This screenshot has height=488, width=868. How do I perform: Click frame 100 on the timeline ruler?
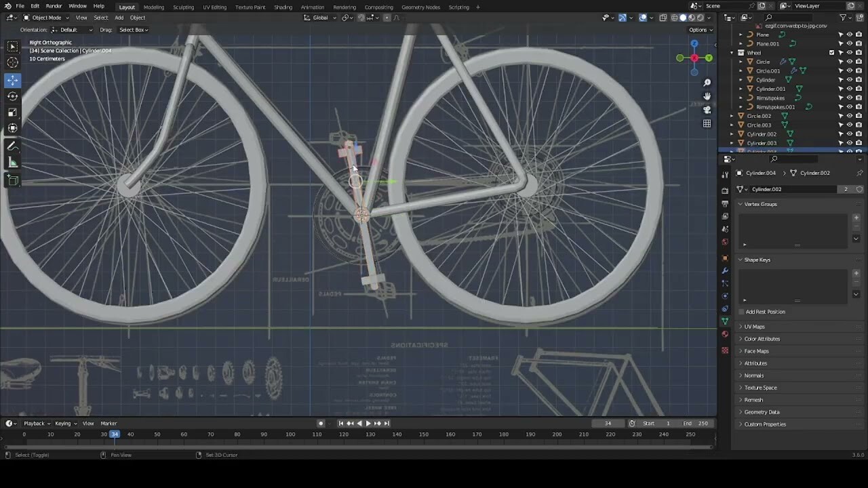[290, 434]
